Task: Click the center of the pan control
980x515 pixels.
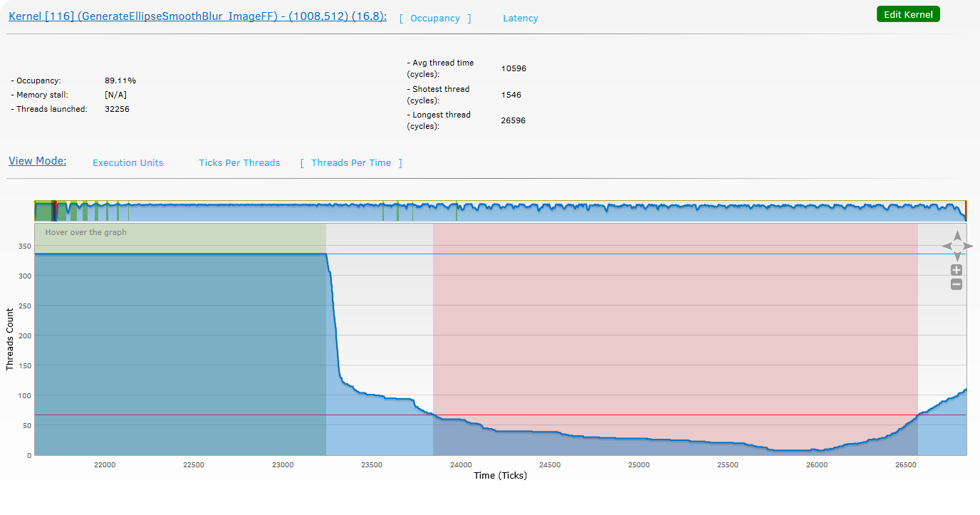Action: click(x=957, y=246)
